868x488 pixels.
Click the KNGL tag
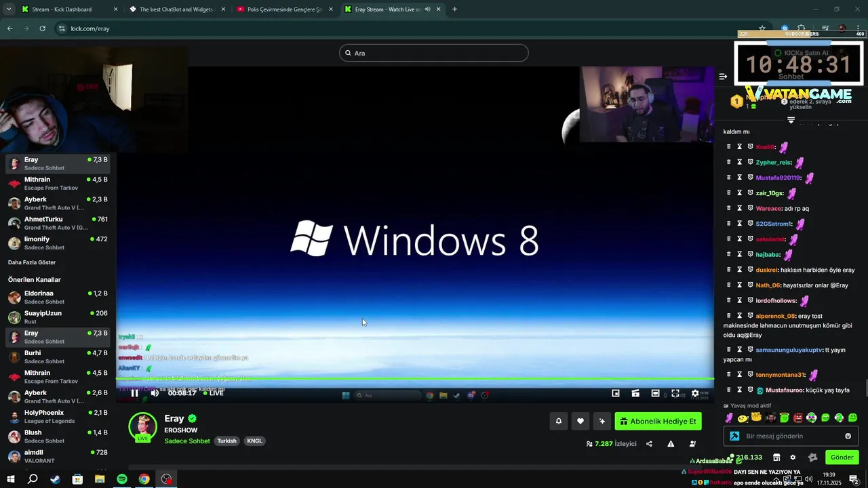tap(254, 441)
